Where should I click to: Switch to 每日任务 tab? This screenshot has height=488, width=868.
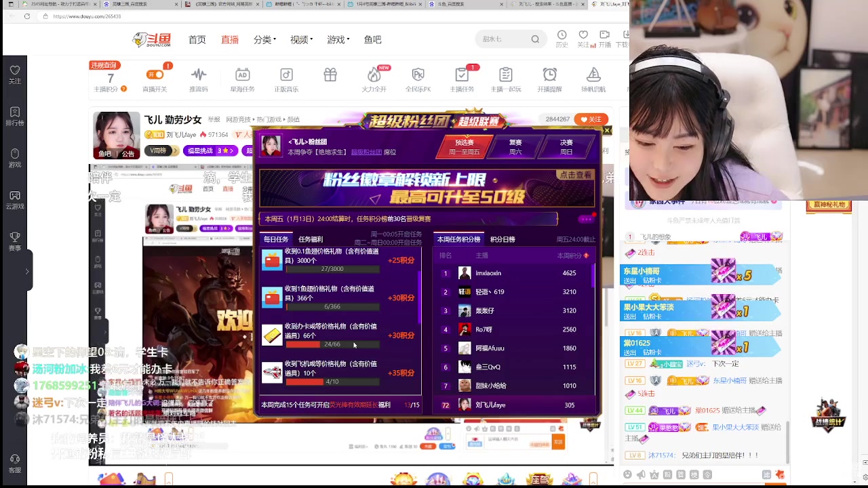[x=276, y=239]
